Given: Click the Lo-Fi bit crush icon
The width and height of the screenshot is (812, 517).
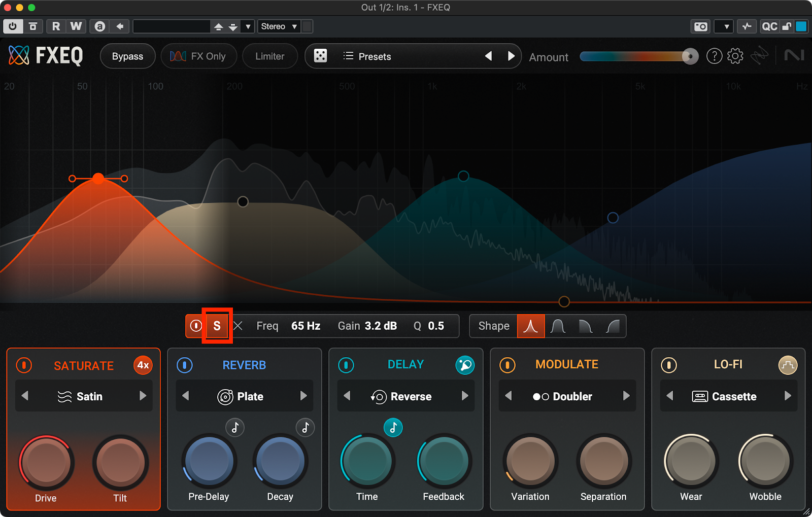Looking at the screenshot, I should click(788, 365).
